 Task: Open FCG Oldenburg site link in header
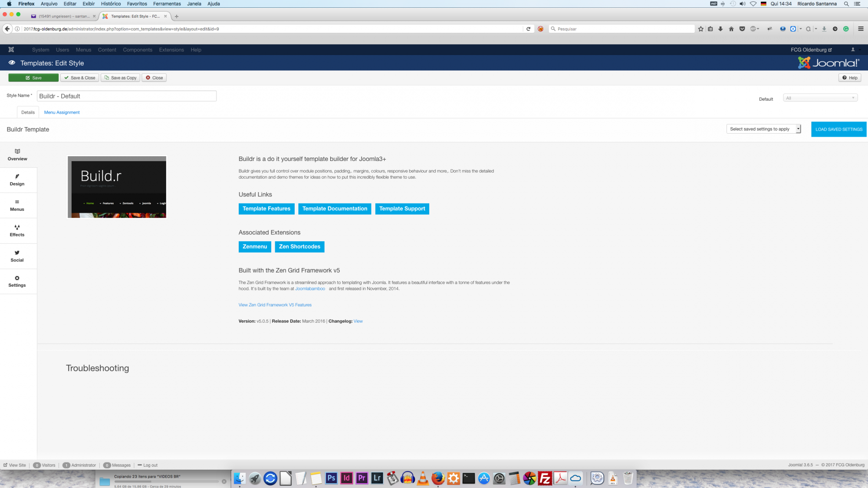[811, 50]
